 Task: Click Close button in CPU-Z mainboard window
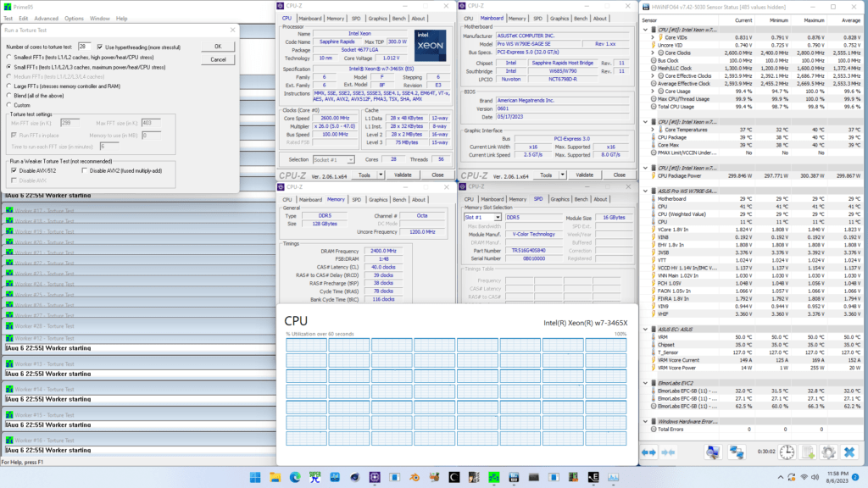tap(619, 175)
